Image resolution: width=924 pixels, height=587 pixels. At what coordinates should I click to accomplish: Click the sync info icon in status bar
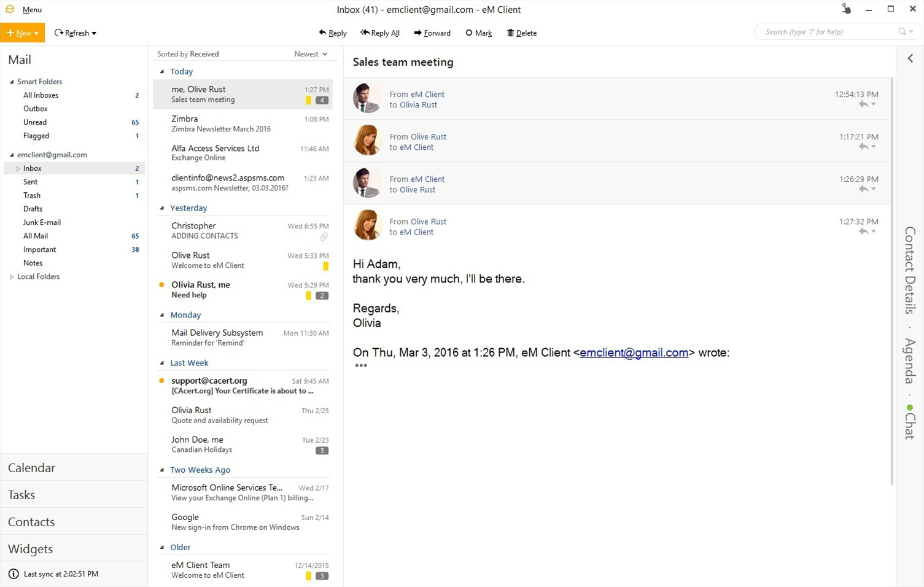tap(14, 574)
